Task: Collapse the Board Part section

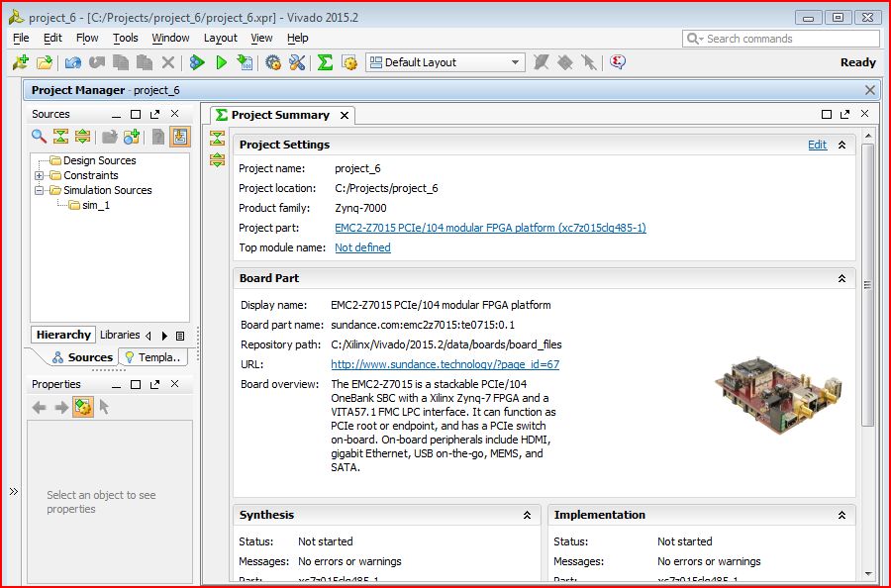Action: coord(841,279)
